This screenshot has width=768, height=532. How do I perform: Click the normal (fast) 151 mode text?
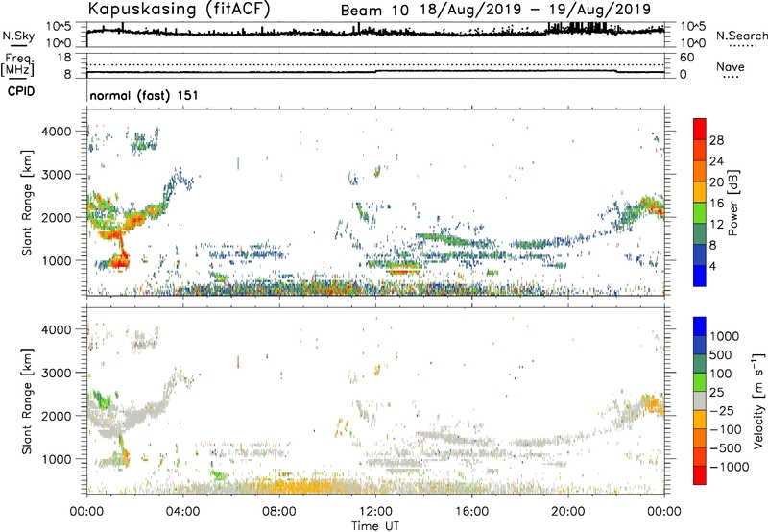click(144, 95)
